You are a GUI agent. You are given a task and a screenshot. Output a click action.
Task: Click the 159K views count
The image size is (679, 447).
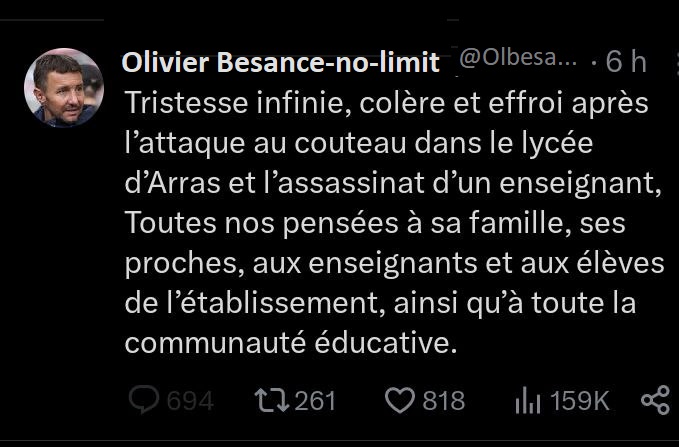579,401
